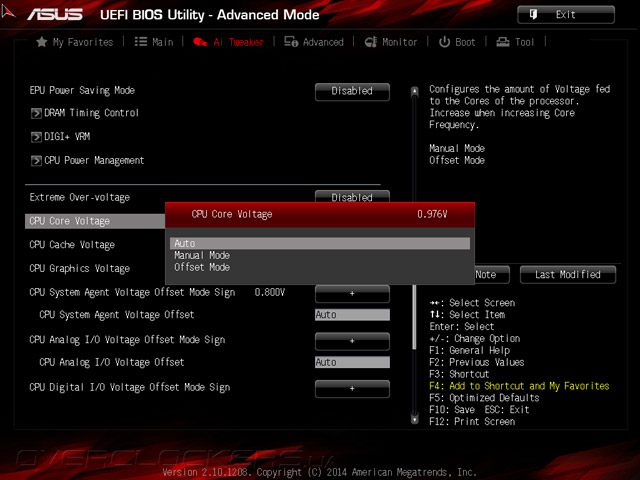The width and height of the screenshot is (640, 480).
Task: Click the Ai Tweaker red icon
Action: pyautogui.click(x=200, y=42)
